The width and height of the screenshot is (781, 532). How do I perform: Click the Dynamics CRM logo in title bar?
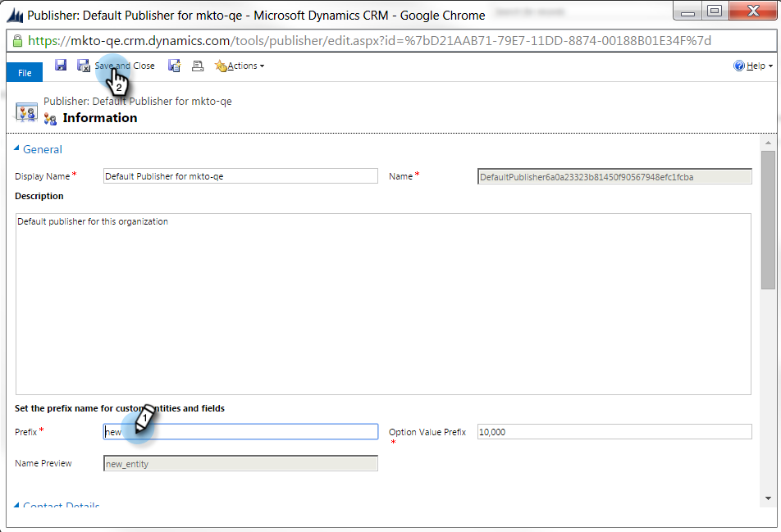click(x=16, y=16)
